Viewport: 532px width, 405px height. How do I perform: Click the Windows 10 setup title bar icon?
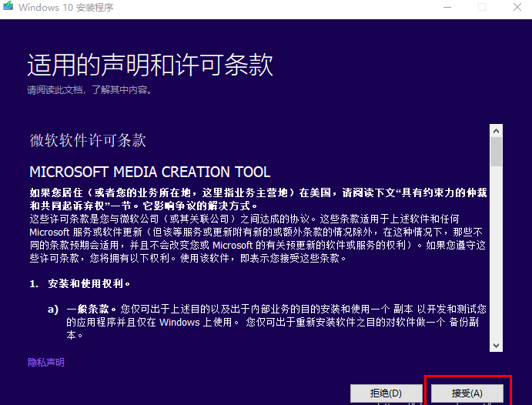click(8, 6)
